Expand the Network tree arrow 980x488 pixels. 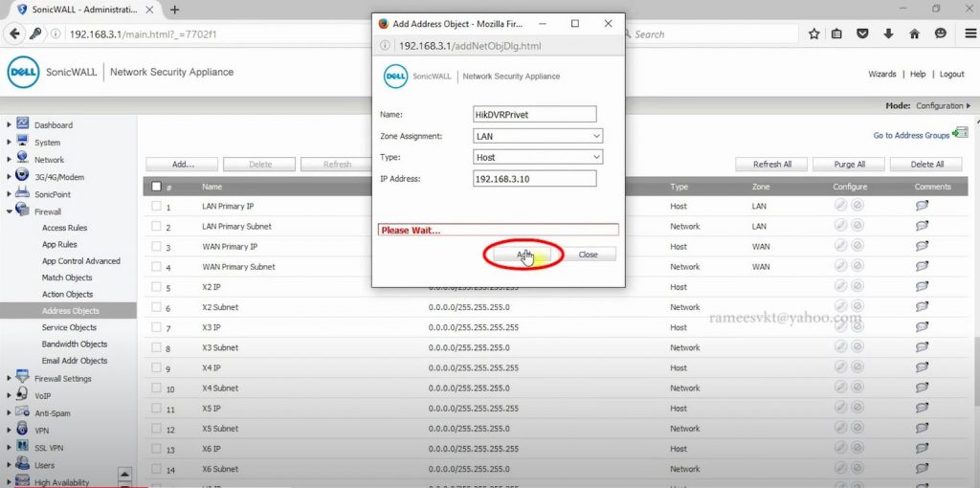(9, 160)
